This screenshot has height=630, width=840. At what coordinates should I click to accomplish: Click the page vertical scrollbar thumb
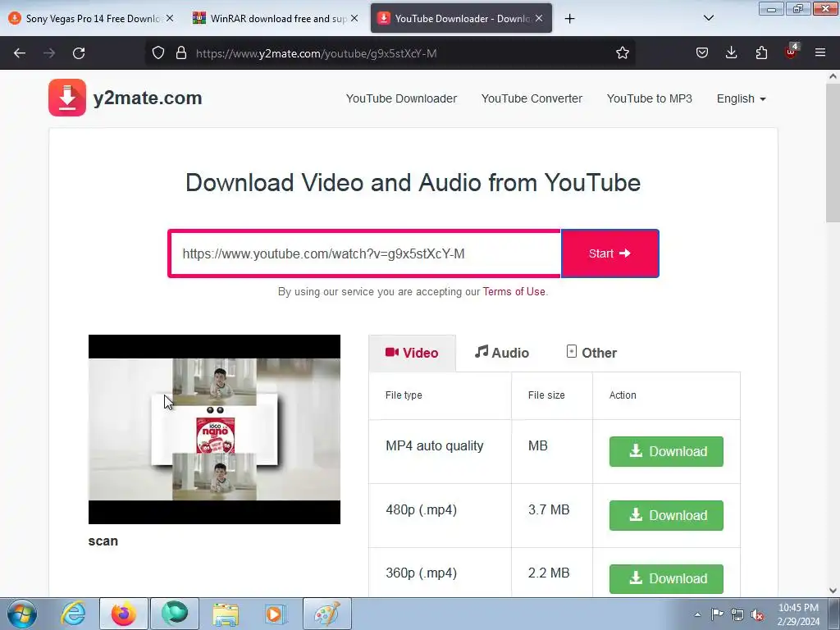pyautogui.click(x=833, y=153)
